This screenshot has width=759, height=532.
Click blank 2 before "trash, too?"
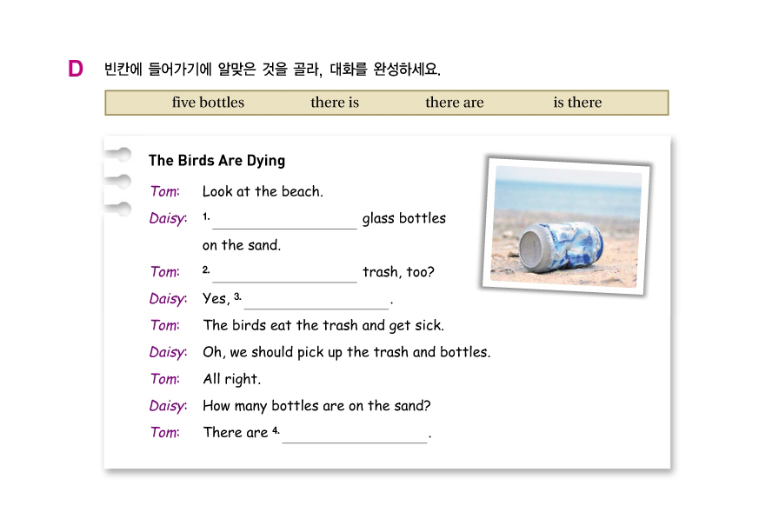(284, 274)
